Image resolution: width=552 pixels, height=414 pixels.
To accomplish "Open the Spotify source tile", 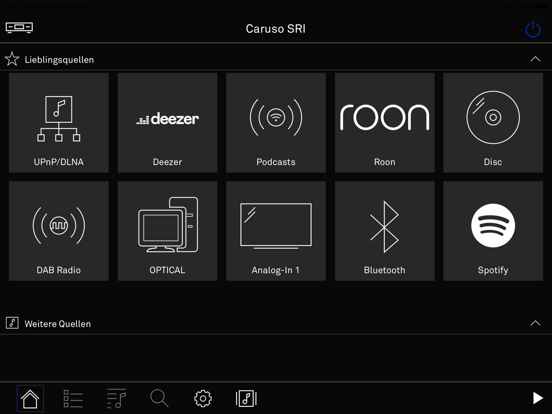I will [x=493, y=231].
